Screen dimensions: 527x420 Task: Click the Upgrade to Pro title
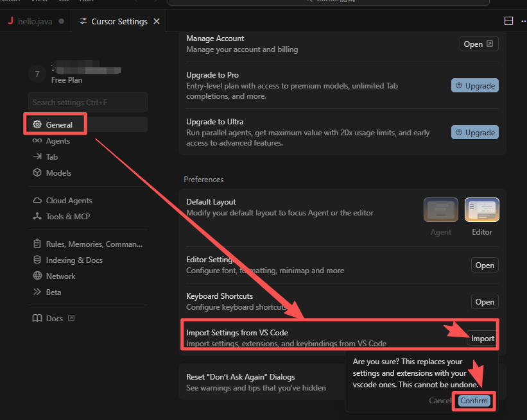212,75
